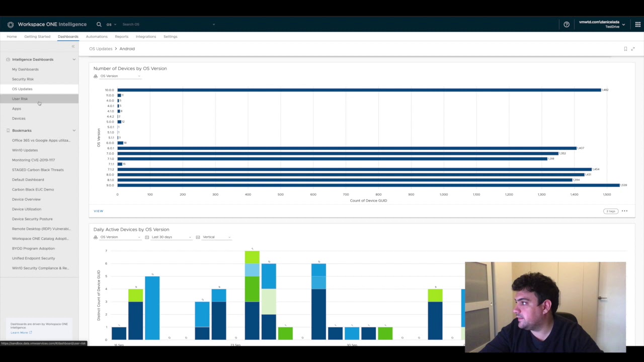Click the search magnifier icon
This screenshot has height=362, width=644.
[99, 24]
